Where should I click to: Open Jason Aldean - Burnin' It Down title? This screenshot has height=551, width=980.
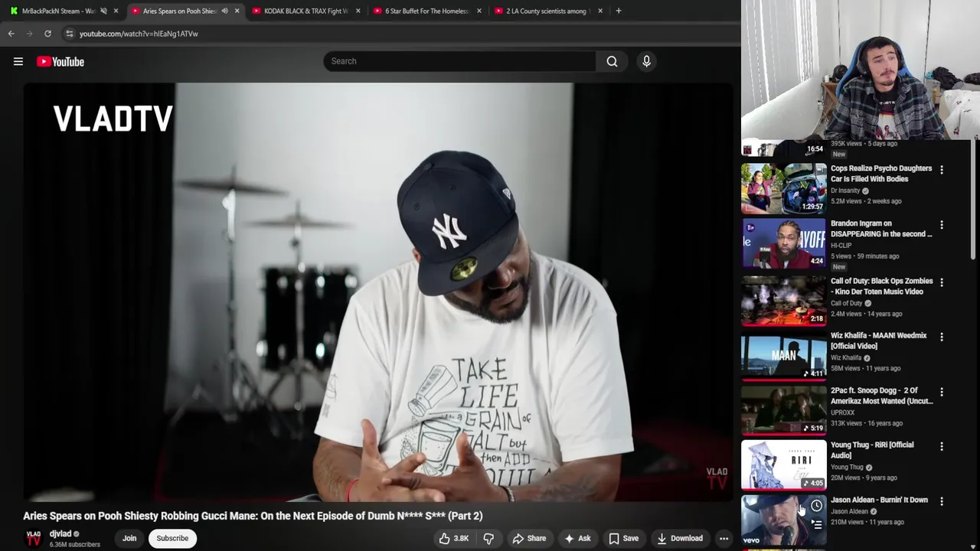tap(879, 500)
